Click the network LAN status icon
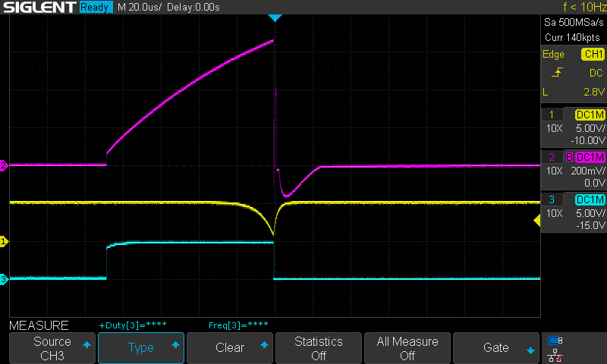The height and width of the screenshot is (364, 607). click(x=555, y=355)
